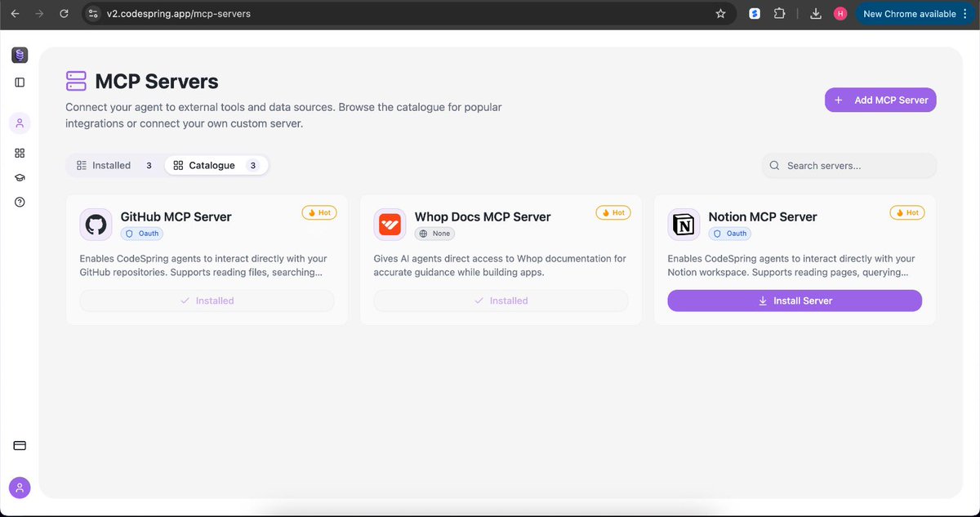Toggle the sidebar panel icon
The height and width of the screenshot is (517, 980).
[x=20, y=82]
